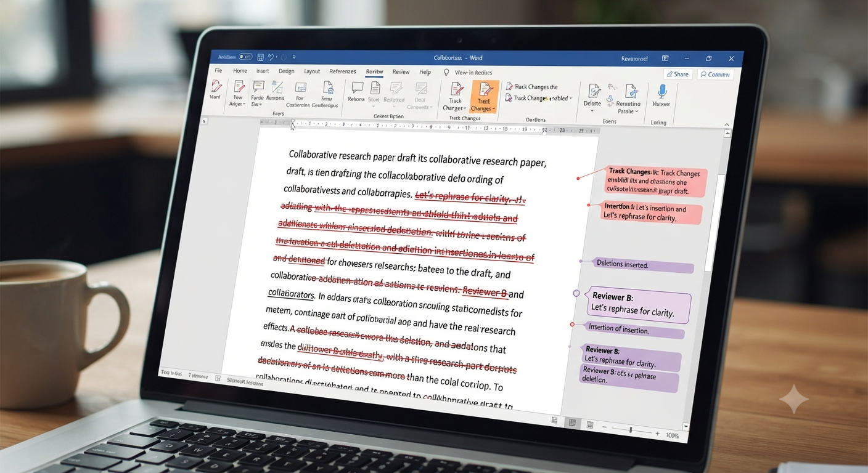Click the Track Changes red comment balloon
868x473 pixels.
pyautogui.click(x=655, y=182)
